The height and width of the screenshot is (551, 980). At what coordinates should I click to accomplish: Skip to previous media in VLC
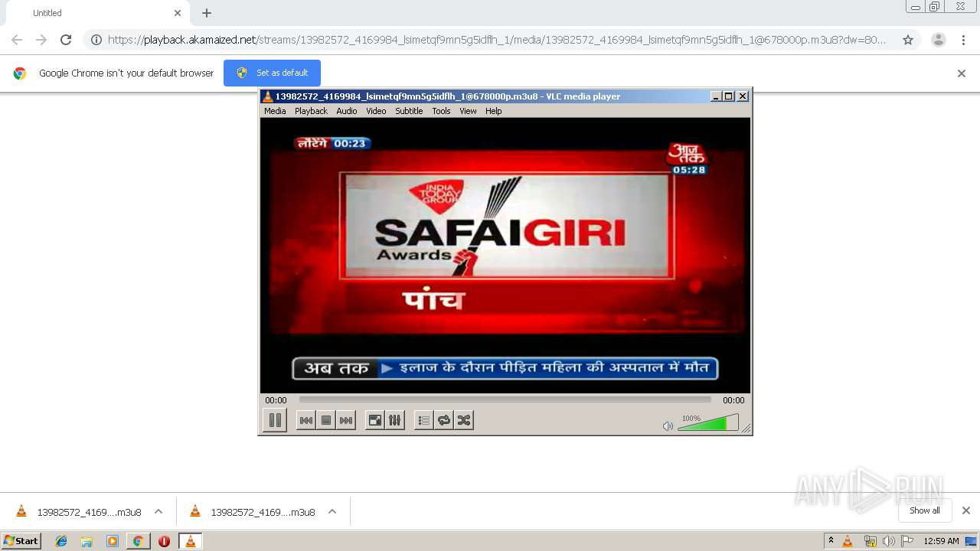[305, 420]
